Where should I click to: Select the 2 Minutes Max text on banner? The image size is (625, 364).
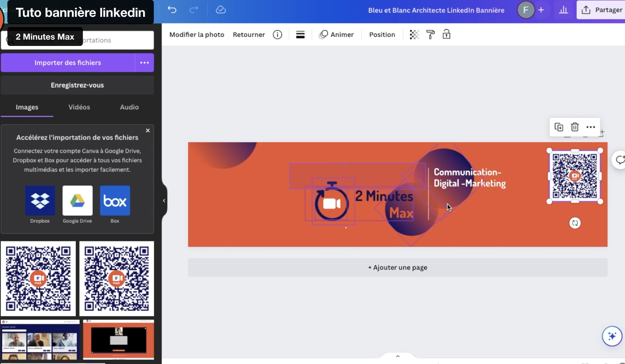pyautogui.click(x=384, y=204)
